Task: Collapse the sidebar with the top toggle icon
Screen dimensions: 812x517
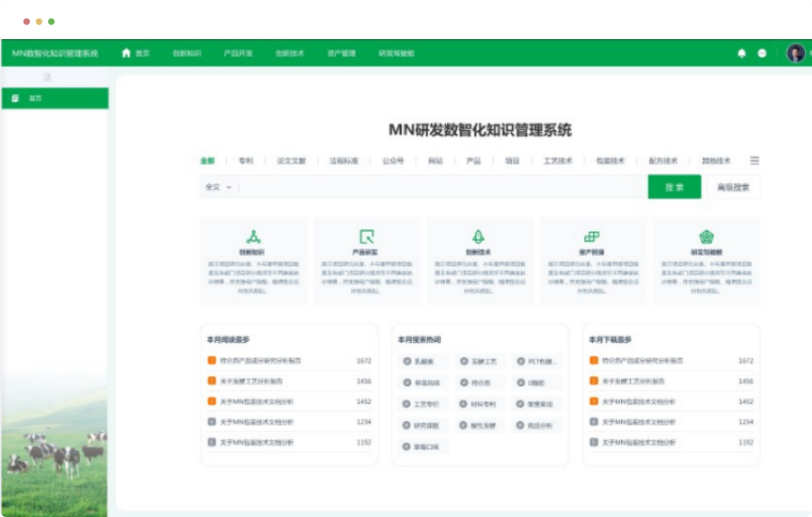Action: pyautogui.click(x=48, y=77)
